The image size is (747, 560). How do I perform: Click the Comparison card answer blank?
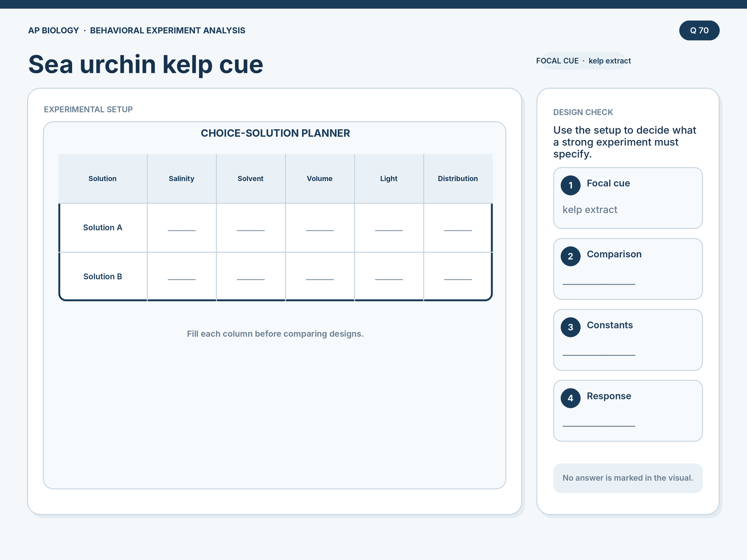pos(599,281)
